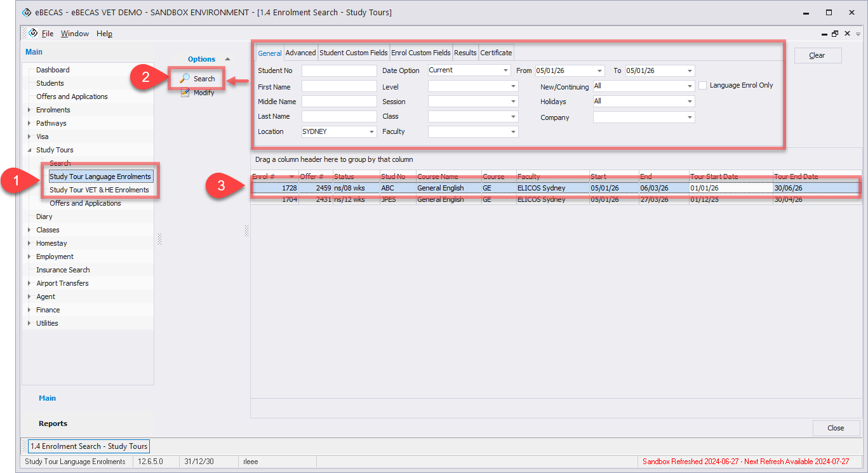Collapse the Options panel arrow
Viewport: 868px width, 473px height.
tap(228, 59)
